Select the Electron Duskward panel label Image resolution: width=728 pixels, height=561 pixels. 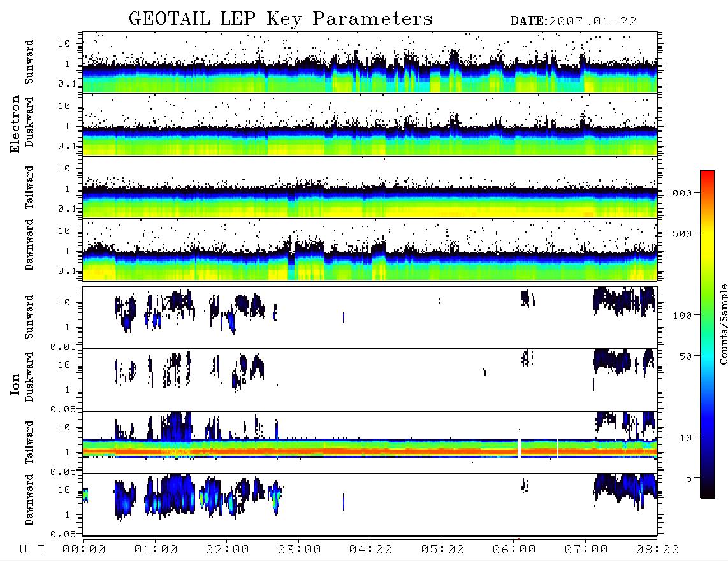point(29,122)
